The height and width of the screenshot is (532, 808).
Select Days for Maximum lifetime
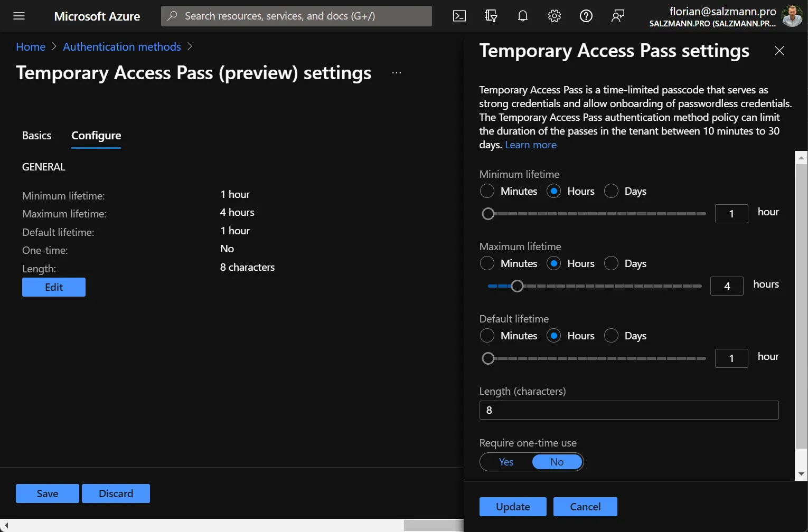point(611,263)
